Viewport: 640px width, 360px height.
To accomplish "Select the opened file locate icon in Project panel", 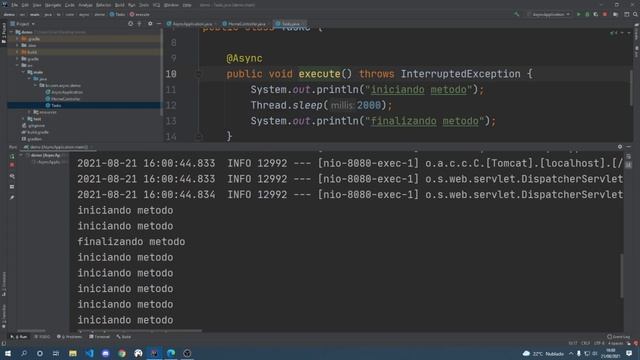I will 131,24.
